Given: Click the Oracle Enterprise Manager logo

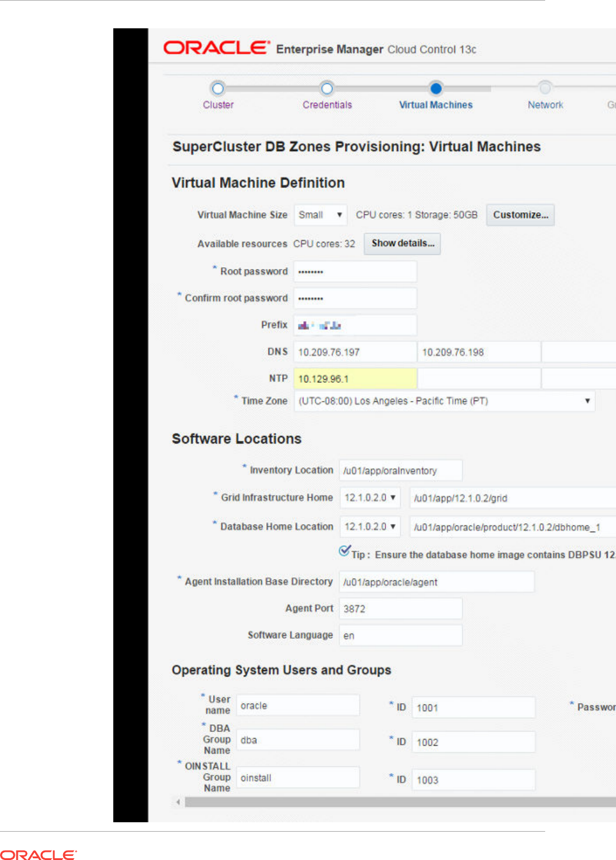Looking at the screenshot, I should [x=217, y=48].
